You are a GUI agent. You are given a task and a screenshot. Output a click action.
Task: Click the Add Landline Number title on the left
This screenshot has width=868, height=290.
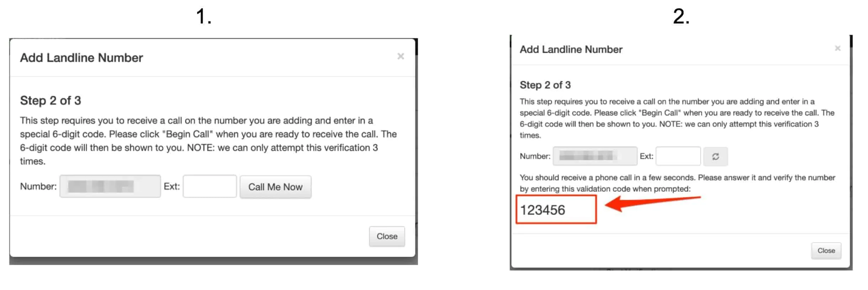[81, 57]
